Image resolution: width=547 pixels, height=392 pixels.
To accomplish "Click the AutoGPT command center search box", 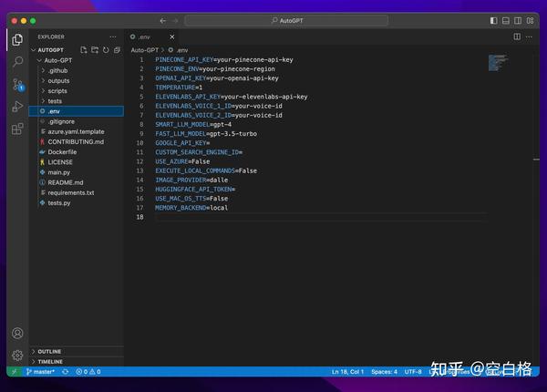I will (x=286, y=21).
